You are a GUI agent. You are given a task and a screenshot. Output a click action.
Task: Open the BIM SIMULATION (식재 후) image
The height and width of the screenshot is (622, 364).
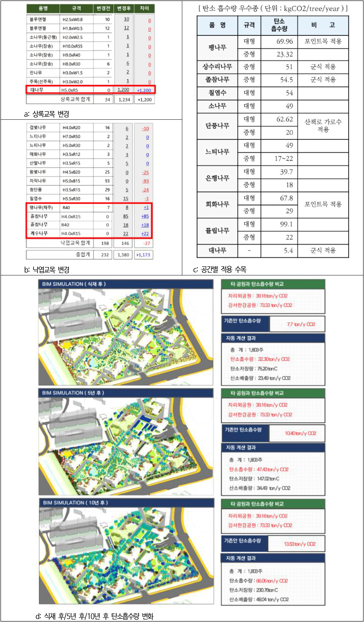tap(126, 337)
